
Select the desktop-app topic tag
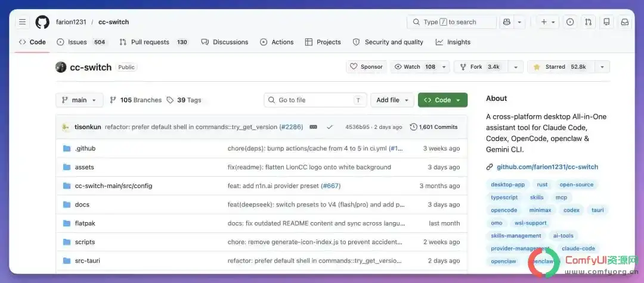[x=508, y=184]
